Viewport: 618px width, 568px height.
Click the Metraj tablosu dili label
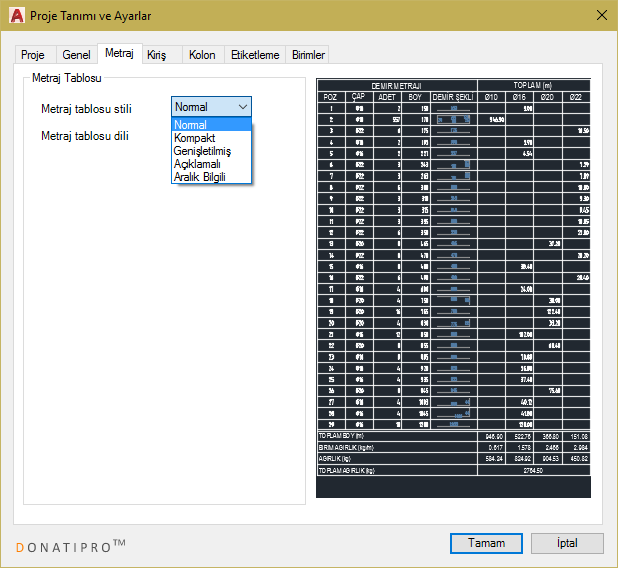click(88, 135)
